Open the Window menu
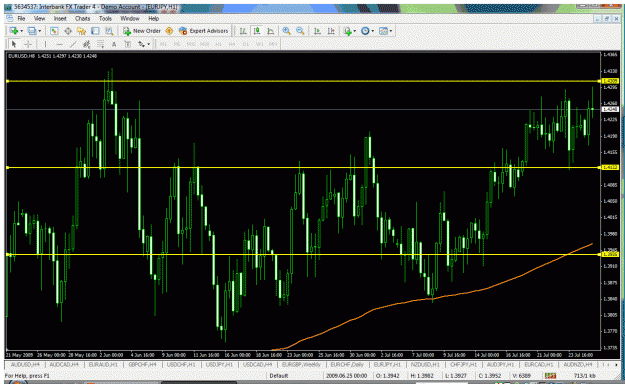 pos(130,19)
